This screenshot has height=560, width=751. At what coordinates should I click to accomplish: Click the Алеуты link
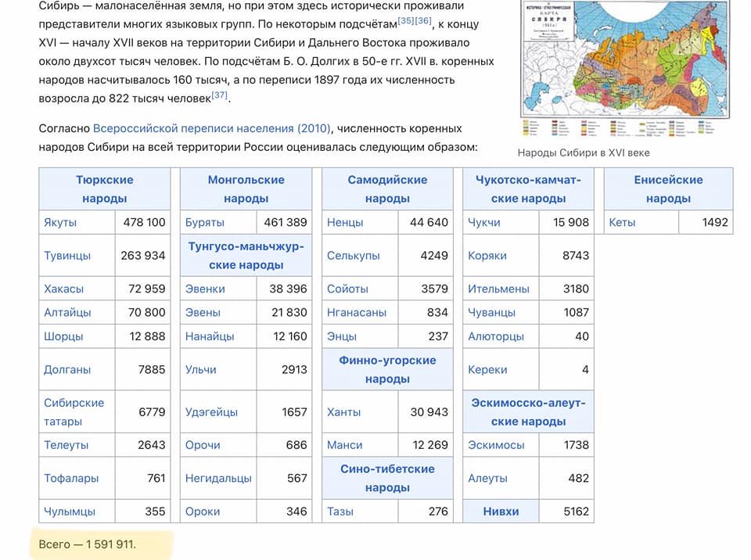tap(487, 478)
